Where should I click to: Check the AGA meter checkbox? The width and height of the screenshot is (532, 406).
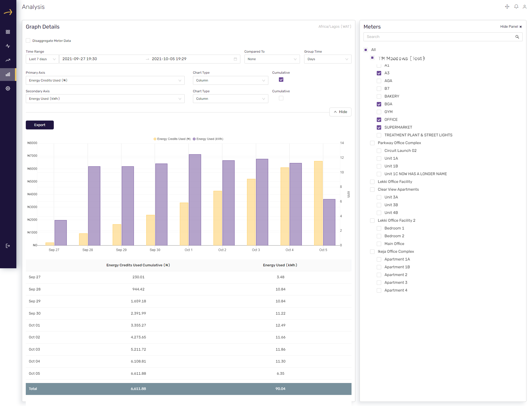(x=379, y=81)
